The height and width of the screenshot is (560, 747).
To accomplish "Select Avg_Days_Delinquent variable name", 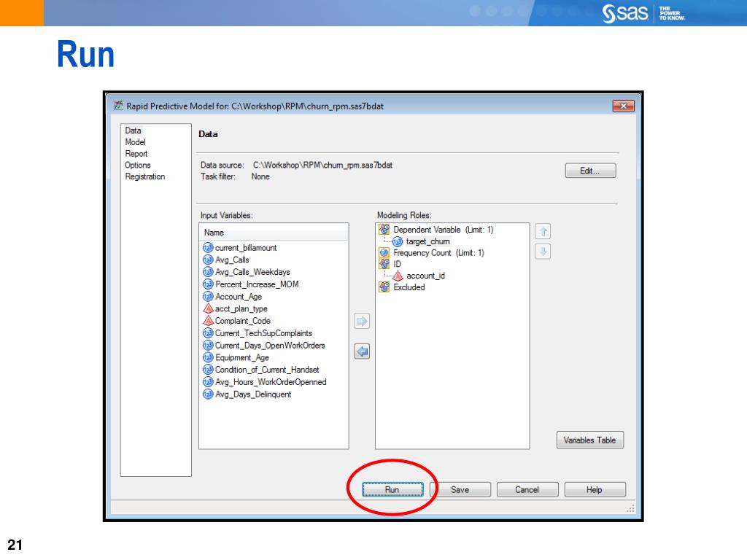I will [253, 394].
